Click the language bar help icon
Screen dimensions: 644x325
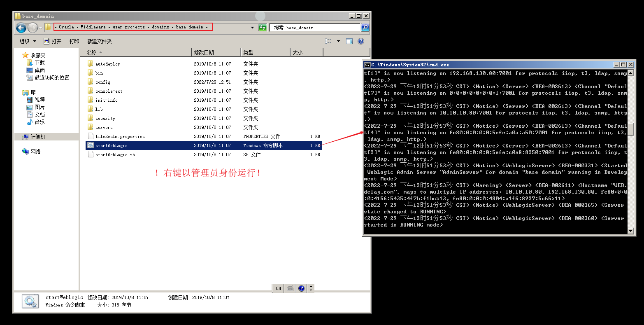[302, 288]
